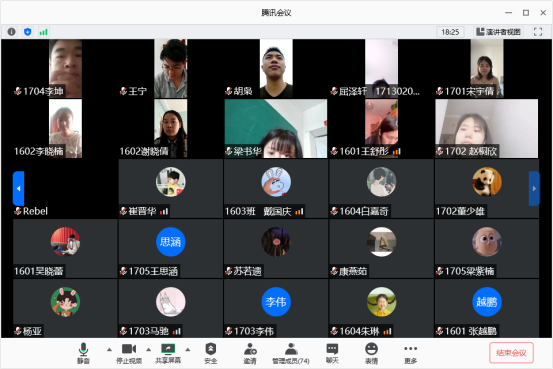Expand video options arrow beside camera
The height and width of the screenshot is (369, 553).
point(148,350)
